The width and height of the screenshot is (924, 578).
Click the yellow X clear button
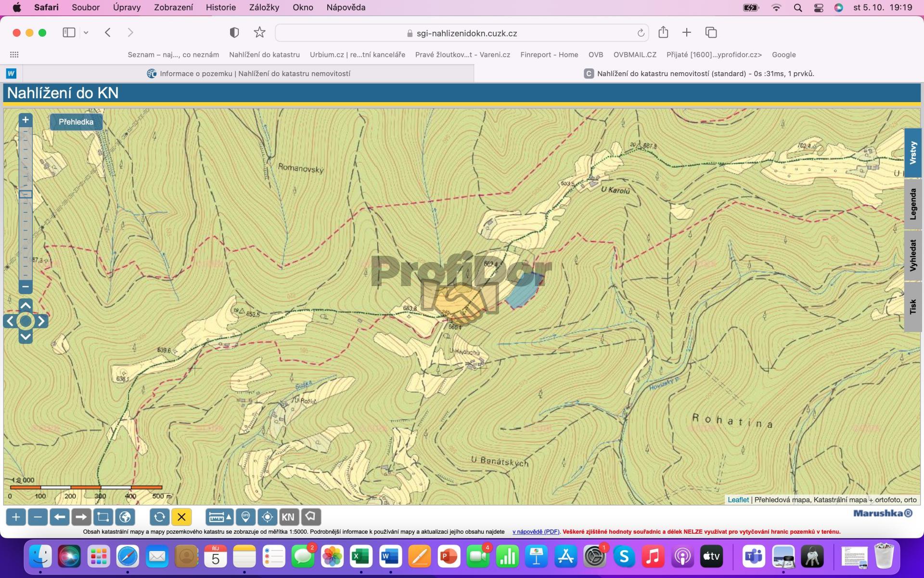181,517
